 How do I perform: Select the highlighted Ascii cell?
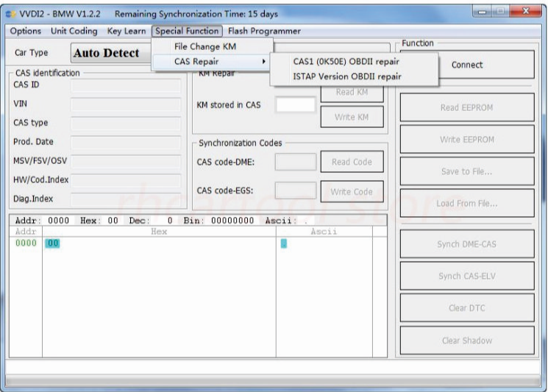click(x=283, y=243)
